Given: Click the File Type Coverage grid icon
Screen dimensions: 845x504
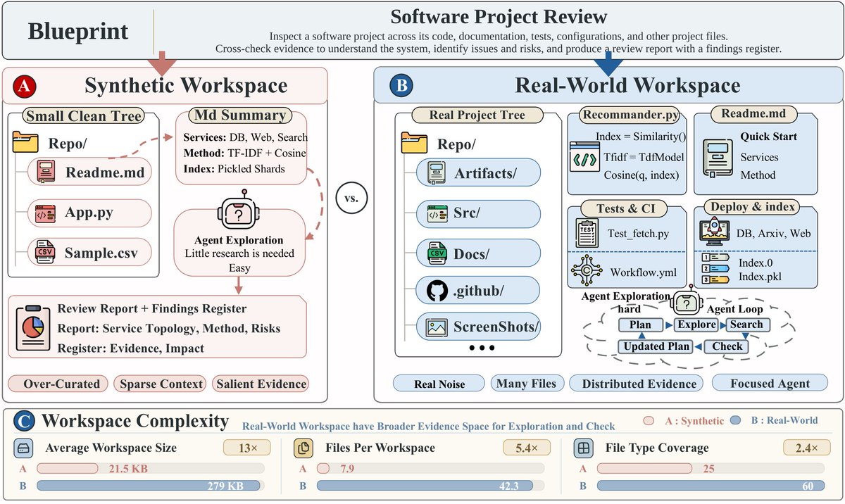Looking at the screenshot, I should (x=584, y=448).
